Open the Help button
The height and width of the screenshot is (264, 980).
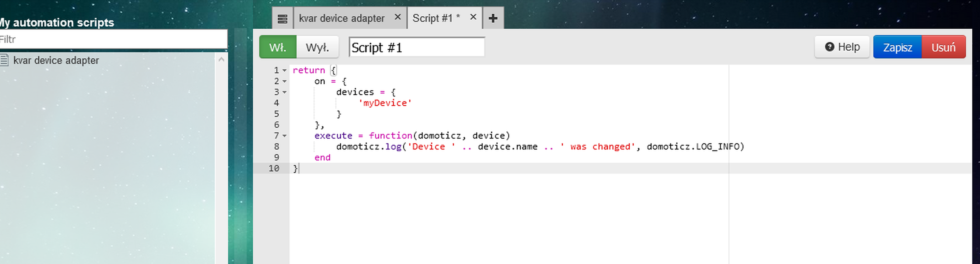pyautogui.click(x=842, y=47)
